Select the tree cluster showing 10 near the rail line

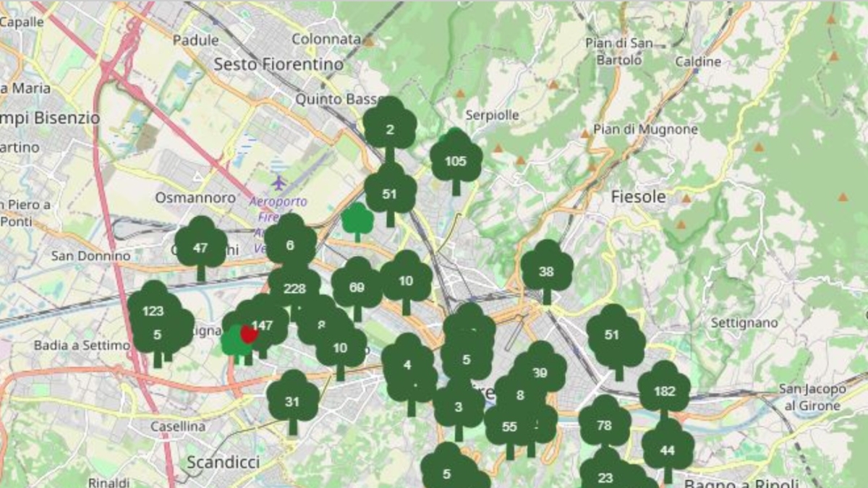point(405,281)
